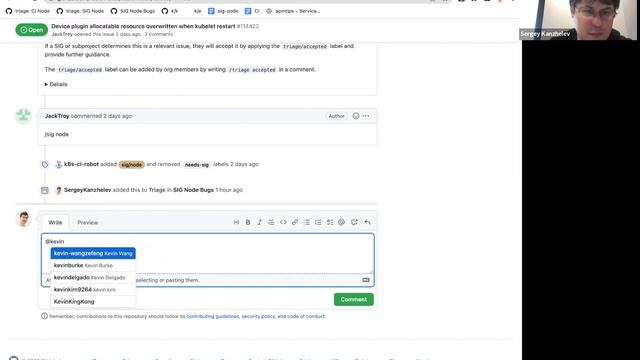The image size is (640, 360).
Task: Click JackTroy in issue header subtitle
Action: pos(62,34)
